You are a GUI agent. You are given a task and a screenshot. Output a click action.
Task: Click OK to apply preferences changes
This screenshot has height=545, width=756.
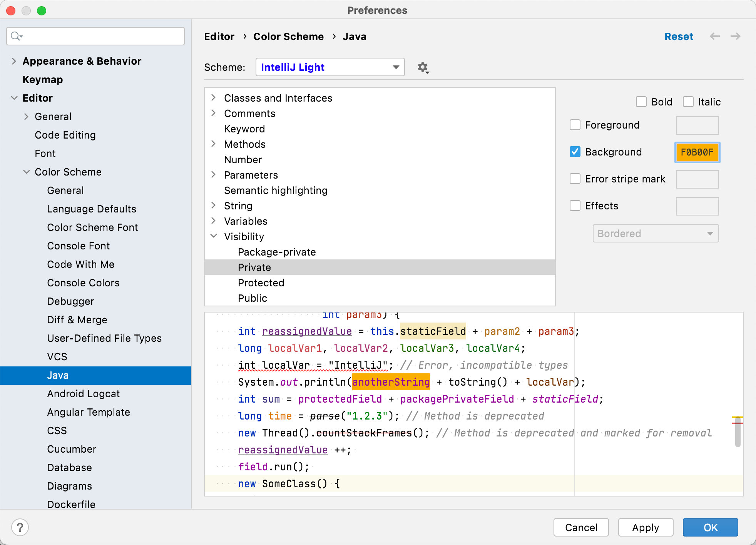pyautogui.click(x=711, y=527)
